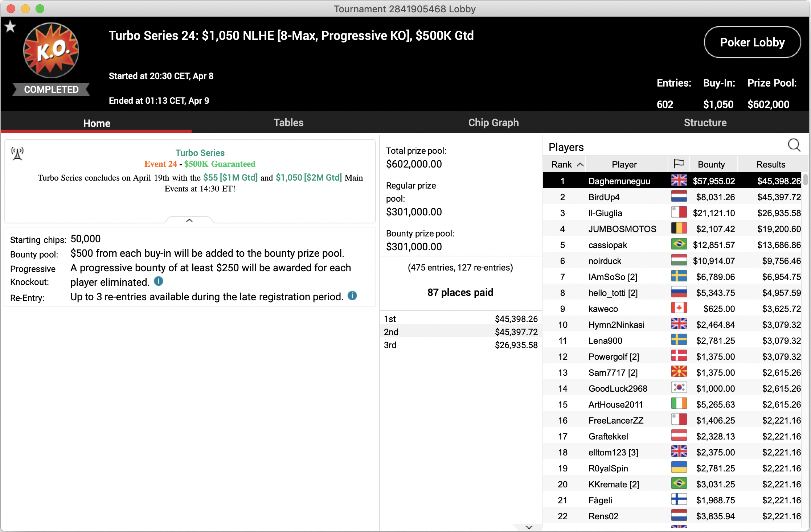The height and width of the screenshot is (532, 811).
Task: Open the $1,050 [$2M Gtd] link
Action: 308,178
